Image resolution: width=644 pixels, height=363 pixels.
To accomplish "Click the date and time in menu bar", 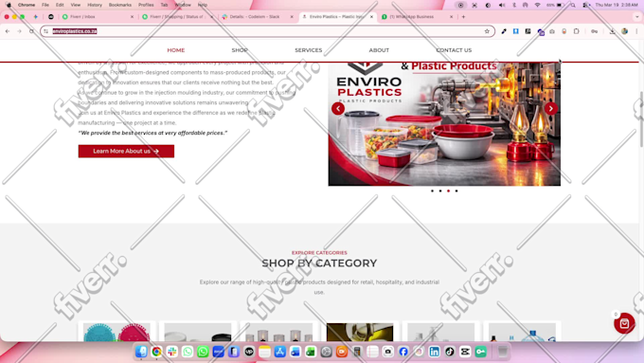I will (x=617, y=5).
